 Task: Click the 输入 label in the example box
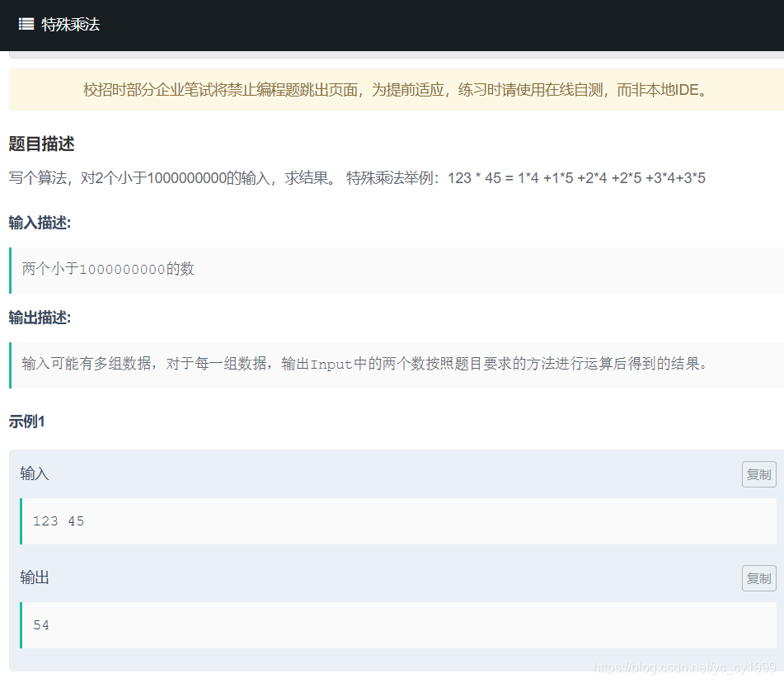[x=35, y=473]
